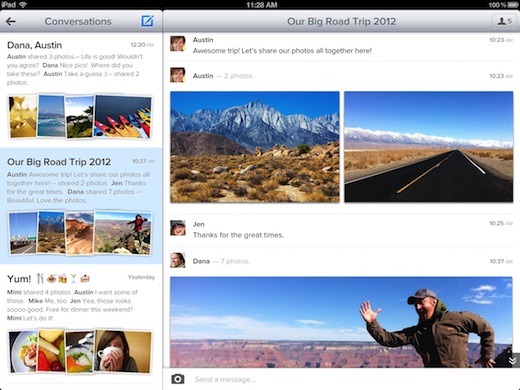Tap message 'Thanks for the great times.'
Viewport: 520px width, 390px height.
(238, 235)
